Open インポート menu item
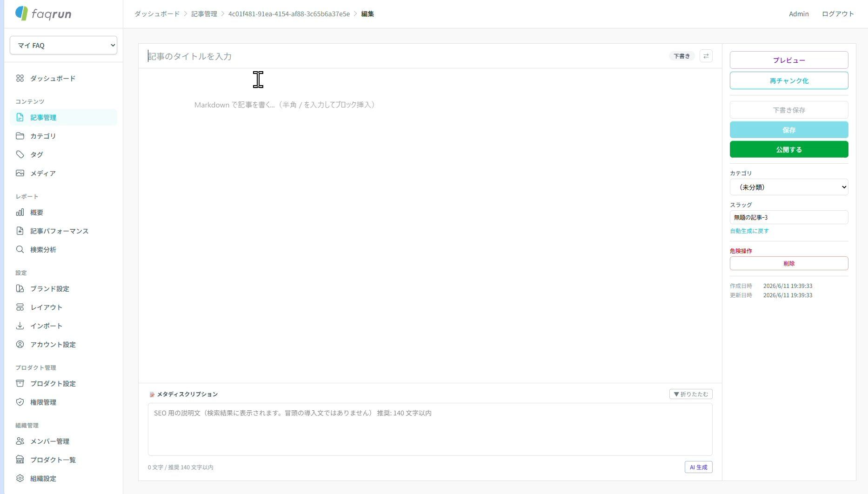 click(x=63, y=326)
